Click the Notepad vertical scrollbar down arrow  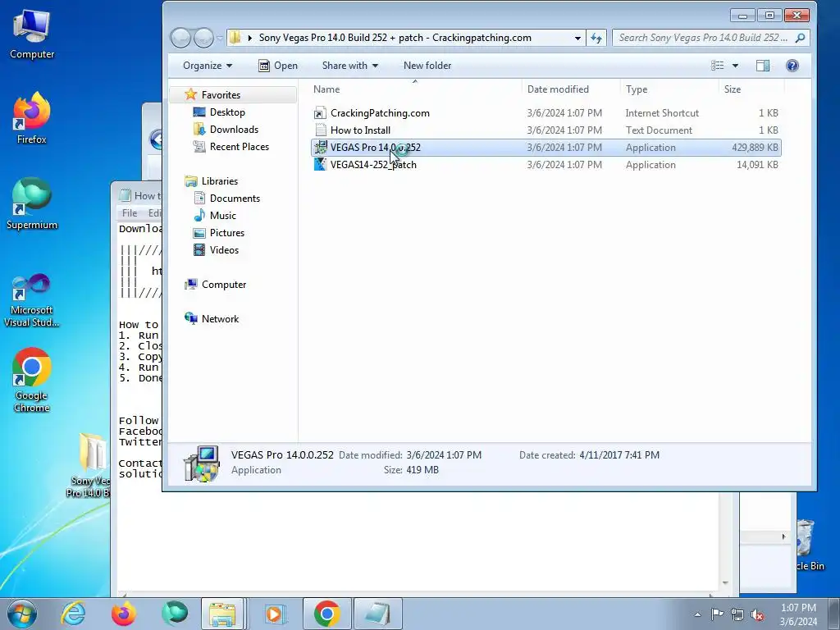725,583
